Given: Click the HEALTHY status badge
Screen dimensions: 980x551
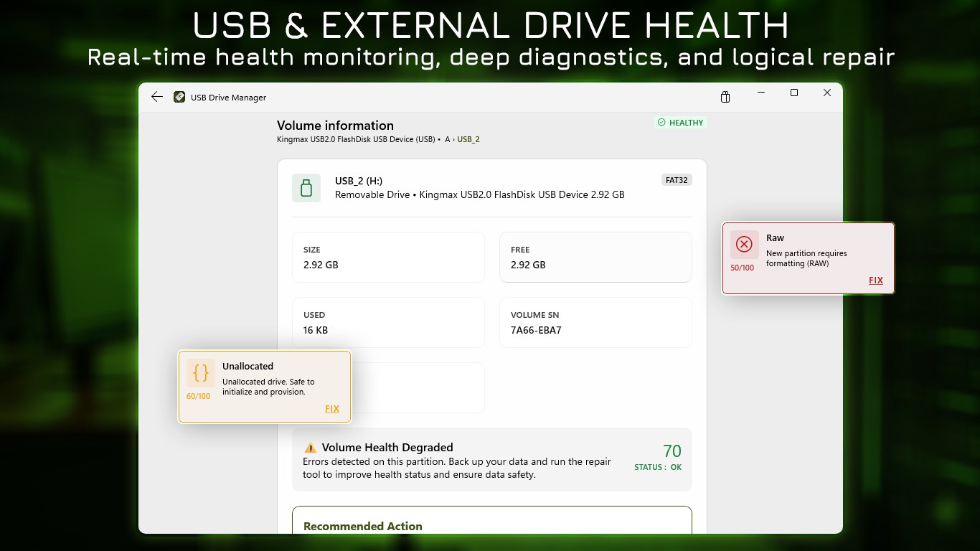Looking at the screenshot, I should (x=681, y=123).
